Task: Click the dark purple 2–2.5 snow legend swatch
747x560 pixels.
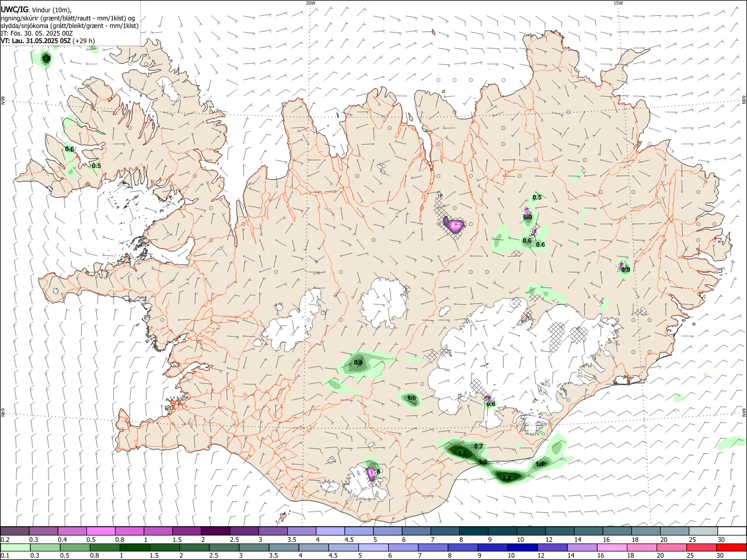Action: pos(215,531)
